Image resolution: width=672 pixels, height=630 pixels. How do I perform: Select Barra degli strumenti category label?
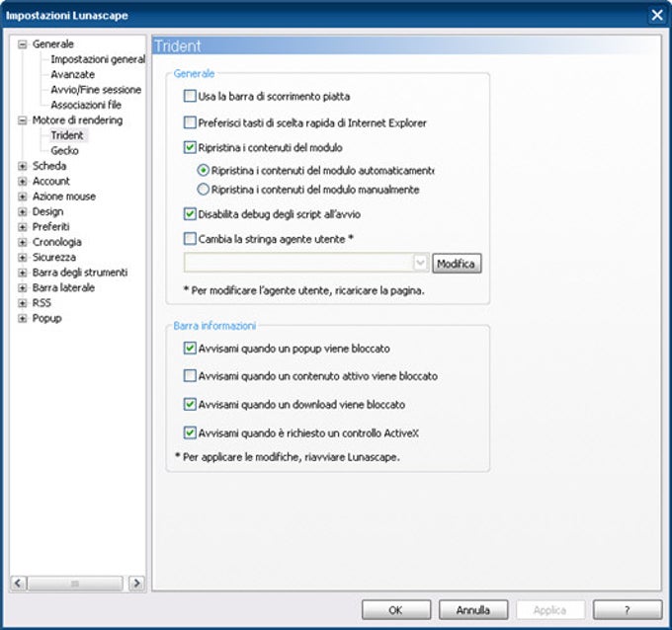coord(80,273)
